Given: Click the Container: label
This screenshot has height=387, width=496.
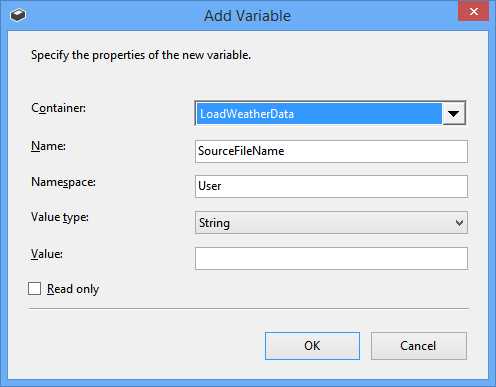Looking at the screenshot, I should click(59, 108).
